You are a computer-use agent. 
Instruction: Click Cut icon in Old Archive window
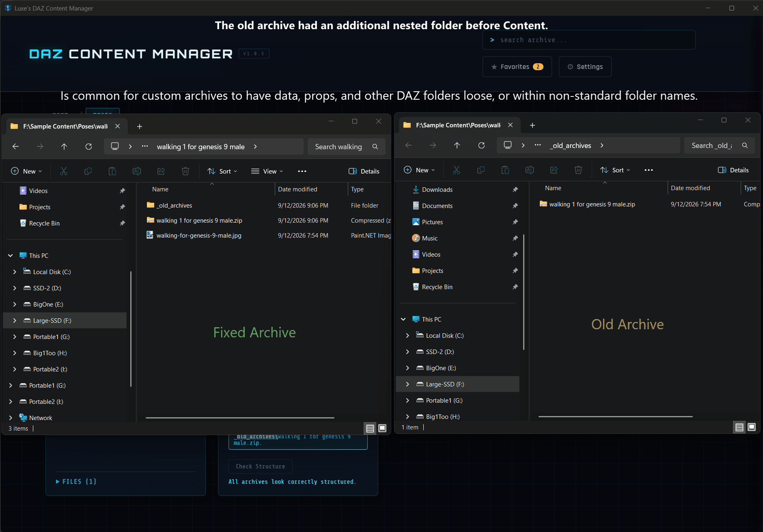[x=457, y=170]
